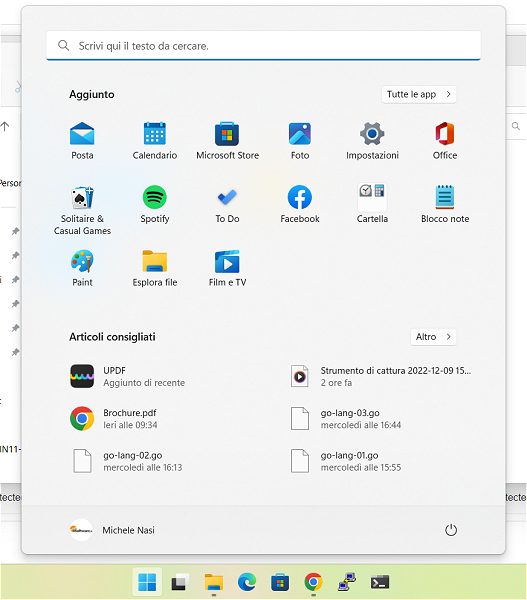Open Task View on the taskbar
The height and width of the screenshot is (600, 527).
tap(179, 582)
